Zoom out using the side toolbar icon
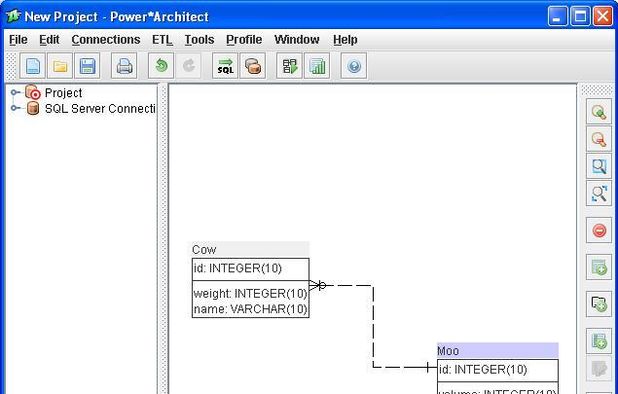The image size is (618, 394). point(599,139)
